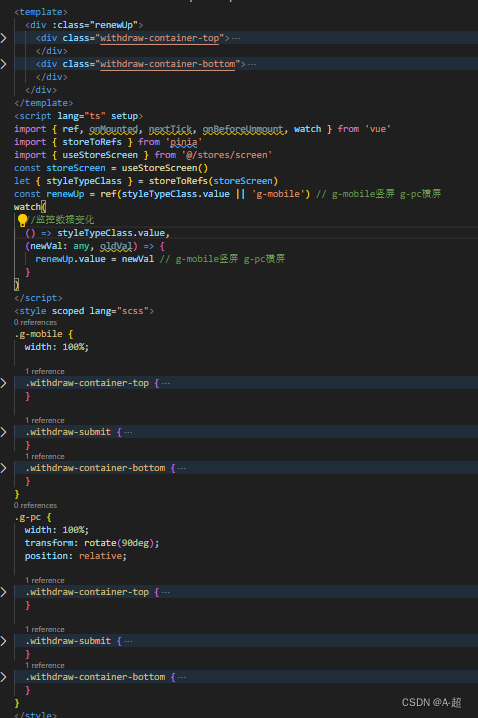Click 'position: relative;' line
This screenshot has height=718, width=478.
[76, 556]
